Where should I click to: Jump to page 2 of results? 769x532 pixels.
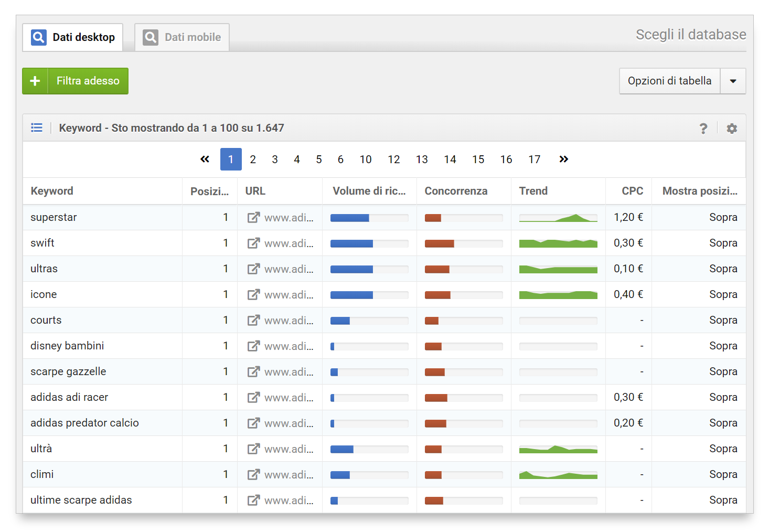point(253,159)
